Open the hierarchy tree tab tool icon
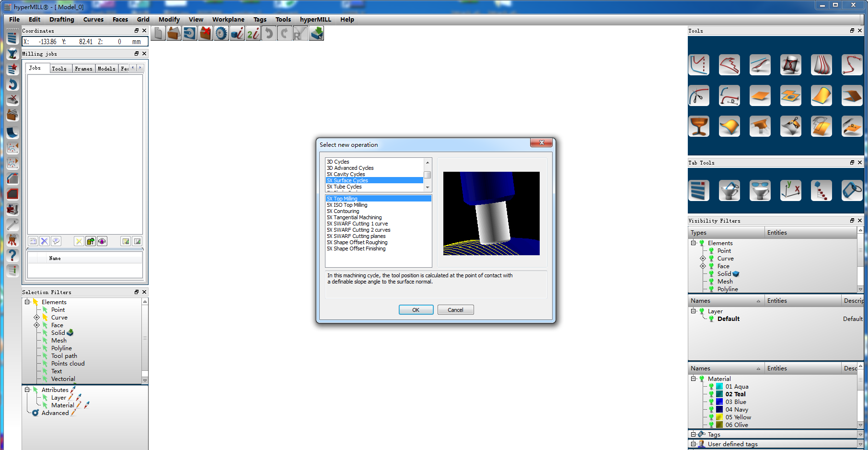This screenshot has height=450, width=868. click(x=822, y=190)
